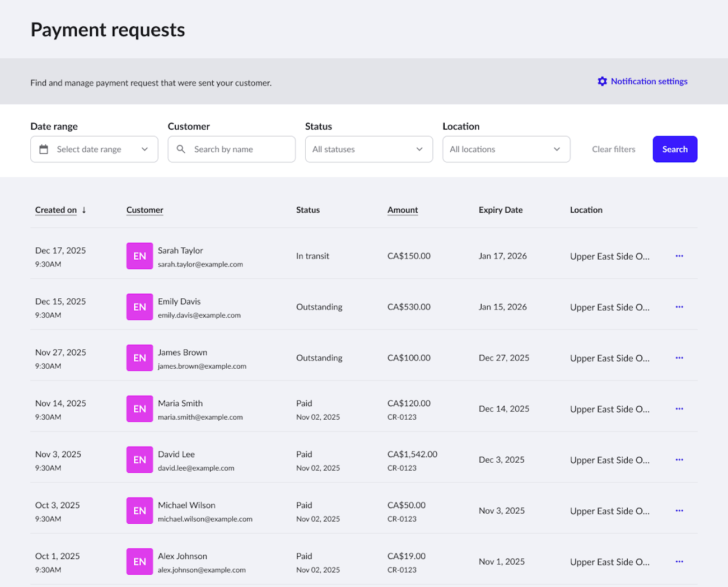Image resolution: width=728 pixels, height=587 pixels.
Task: Click the In transit status
Action: point(312,256)
